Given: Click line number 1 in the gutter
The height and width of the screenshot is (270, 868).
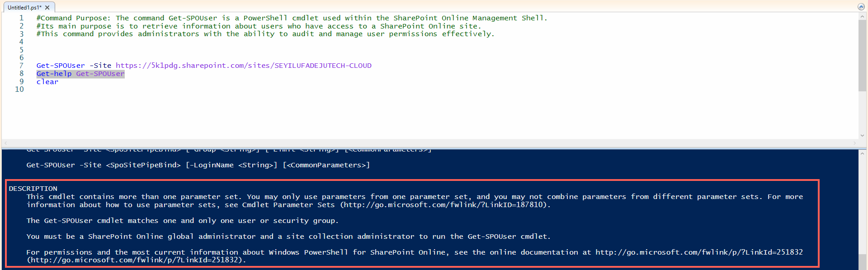Looking at the screenshot, I should click(x=21, y=18).
